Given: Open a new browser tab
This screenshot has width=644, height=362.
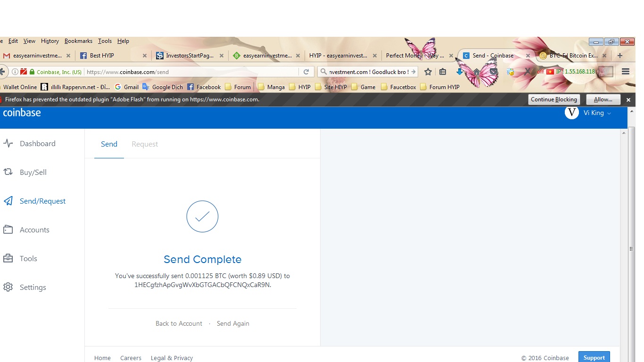Looking at the screenshot, I should coord(620,56).
